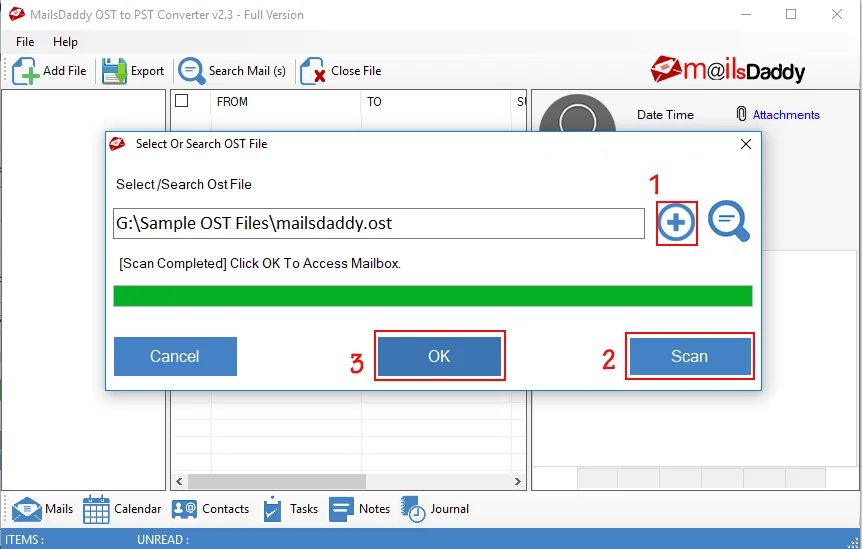Click the green scan progress bar
862x549 pixels.
point(432,296)
